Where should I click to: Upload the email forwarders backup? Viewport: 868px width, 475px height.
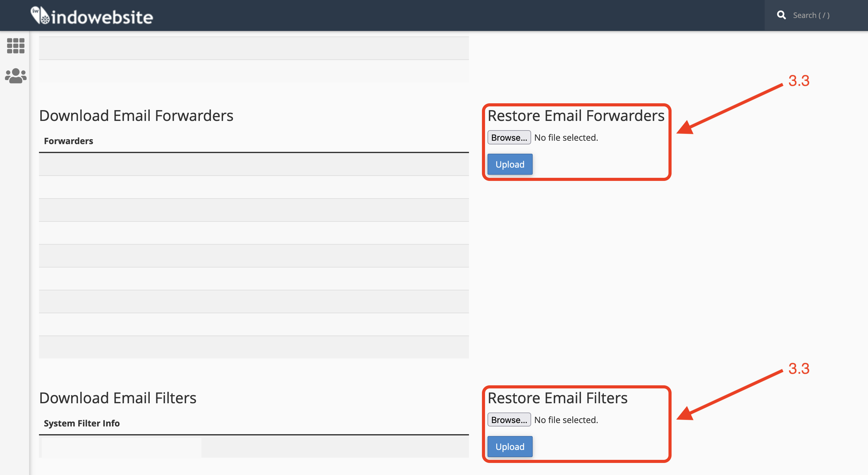(x=509, y=165)
